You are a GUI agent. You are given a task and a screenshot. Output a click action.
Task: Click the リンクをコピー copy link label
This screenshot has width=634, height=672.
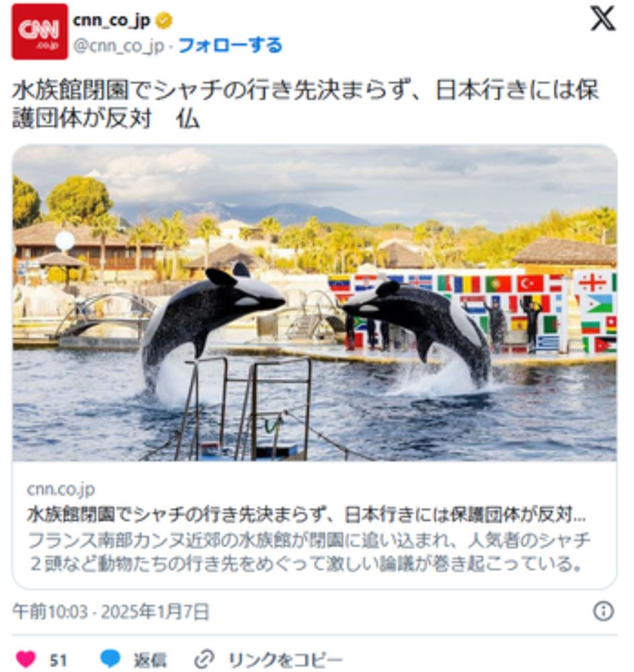[286, 660]
